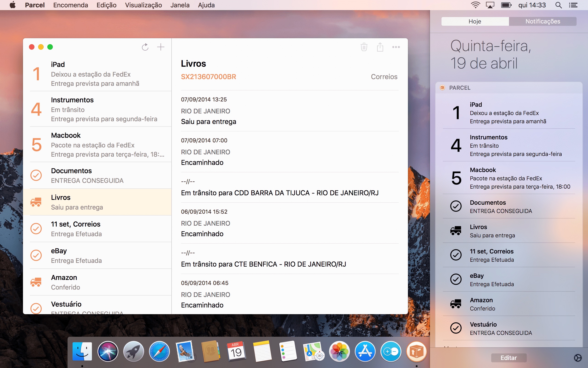
Task: Click the Editar button in Notification Center
Action: (x=509, y=358)
